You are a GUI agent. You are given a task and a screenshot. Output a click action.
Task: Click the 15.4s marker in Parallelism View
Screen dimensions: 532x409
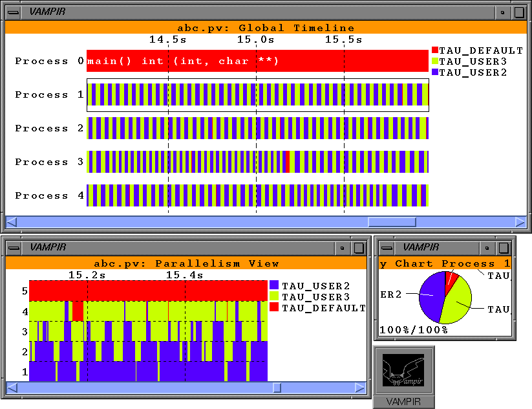coord(185,275)
